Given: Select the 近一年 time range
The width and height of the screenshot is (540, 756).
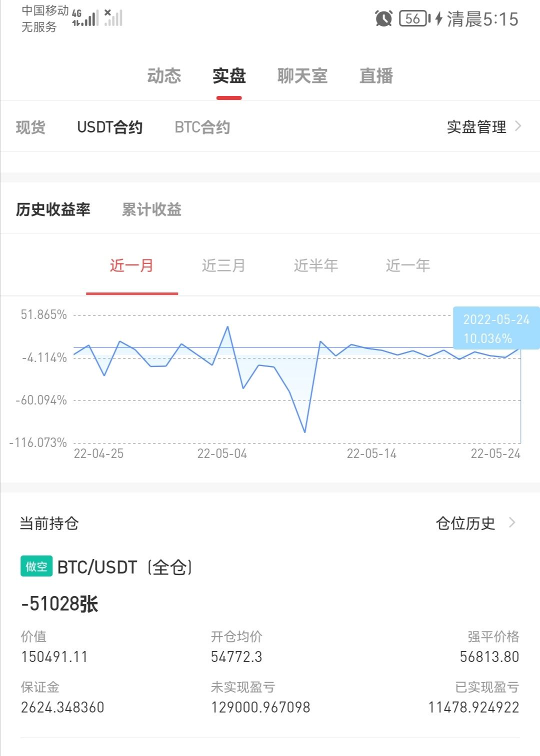Looking at the screenshot, I should pyautogui.click(x=408, y=265).
